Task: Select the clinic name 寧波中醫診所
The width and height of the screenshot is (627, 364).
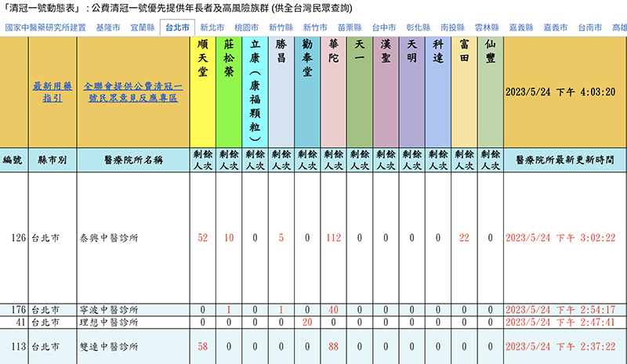Action: click(109, 310)
